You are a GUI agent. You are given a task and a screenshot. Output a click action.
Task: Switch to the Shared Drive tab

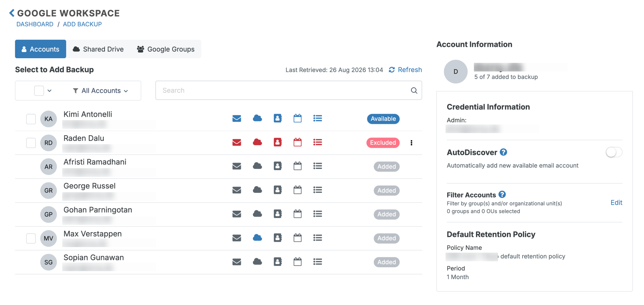[x=98, y=49]
